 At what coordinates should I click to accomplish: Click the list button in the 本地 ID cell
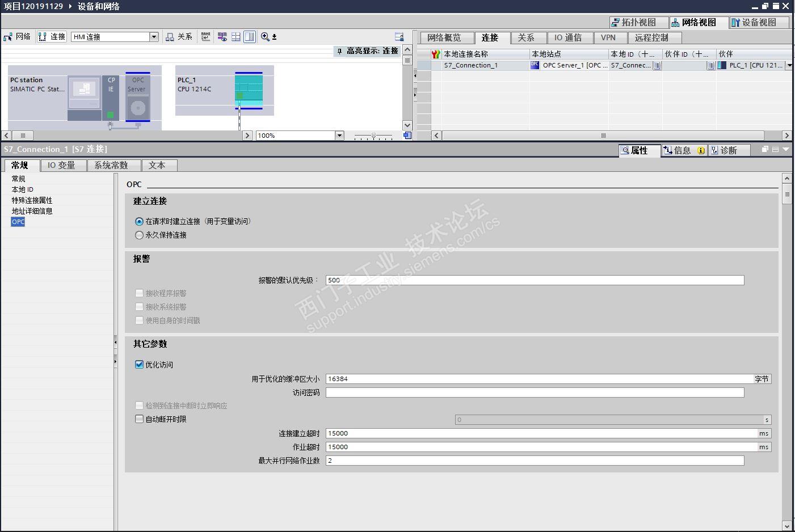click(657, 66)
